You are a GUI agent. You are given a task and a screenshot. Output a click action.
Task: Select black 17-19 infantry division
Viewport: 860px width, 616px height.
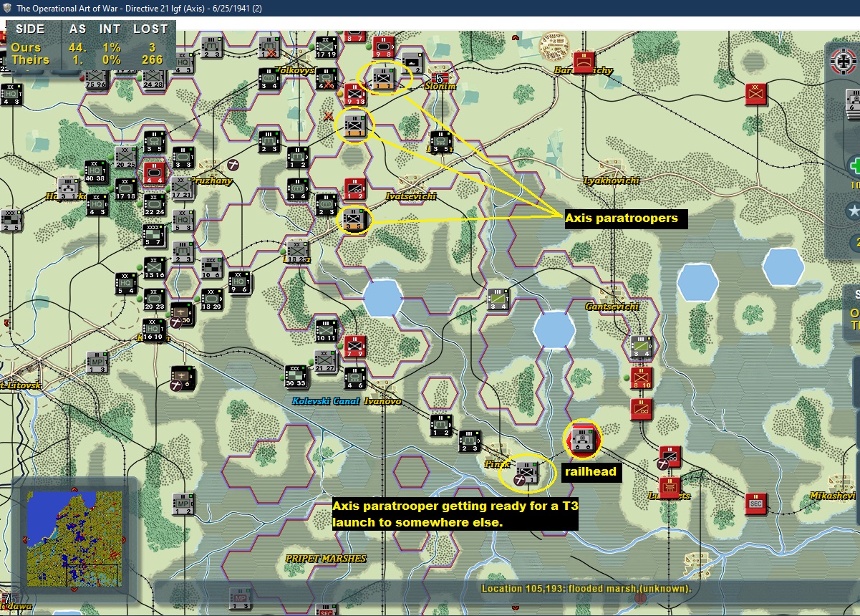(327, 47)
